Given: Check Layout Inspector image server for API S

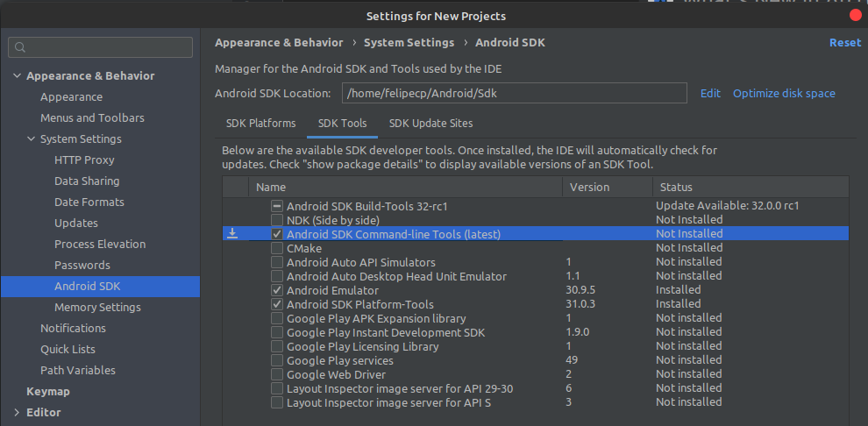Looking at the screenshot, I should 277,402.
